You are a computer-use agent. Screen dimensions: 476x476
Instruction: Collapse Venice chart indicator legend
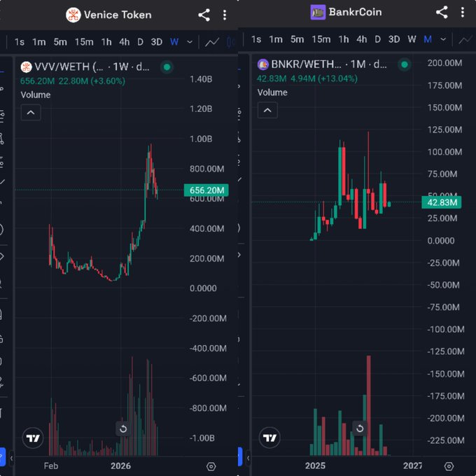click(x=31, y=113)
